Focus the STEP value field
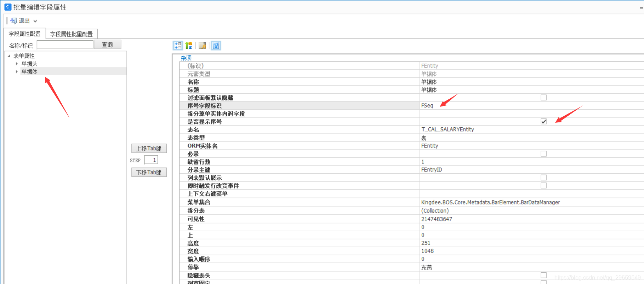644x284 pixels. 151,160
